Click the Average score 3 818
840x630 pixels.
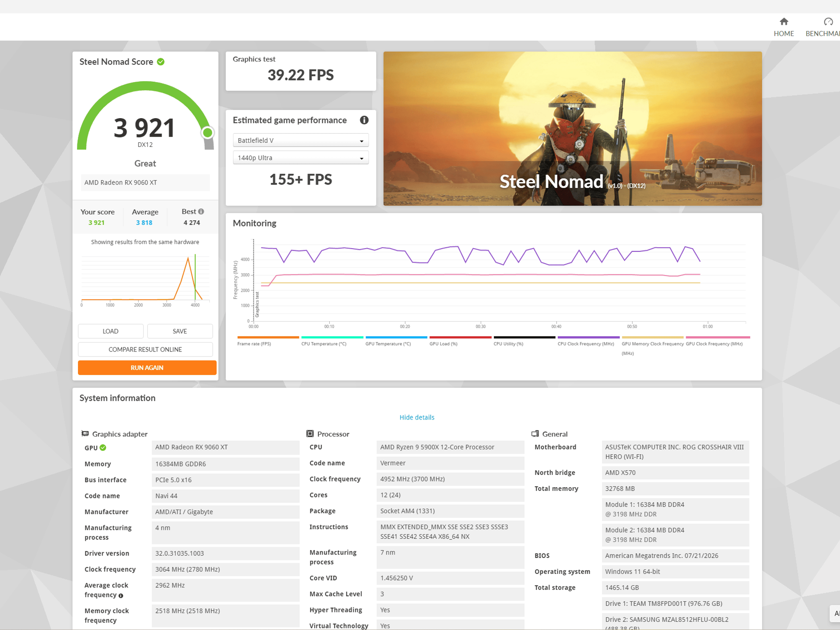point(144,223)
